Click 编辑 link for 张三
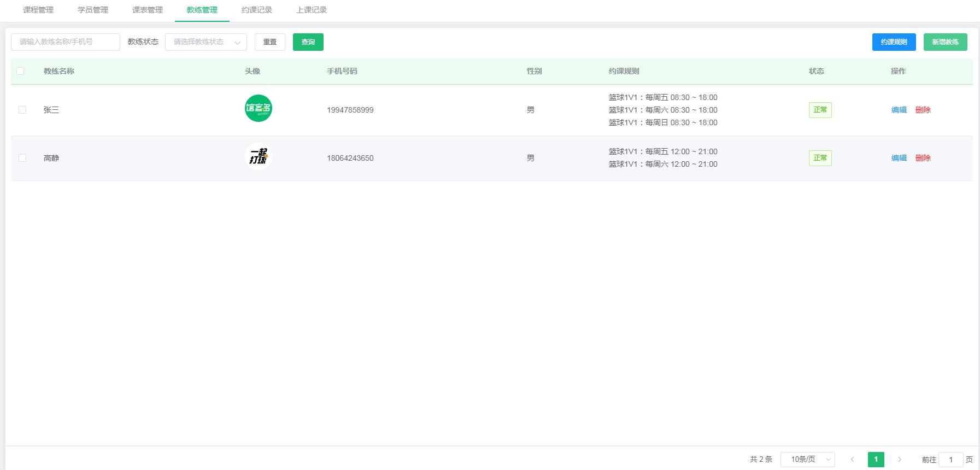Viewport: 980px width, 470px height. pos(899,110)
